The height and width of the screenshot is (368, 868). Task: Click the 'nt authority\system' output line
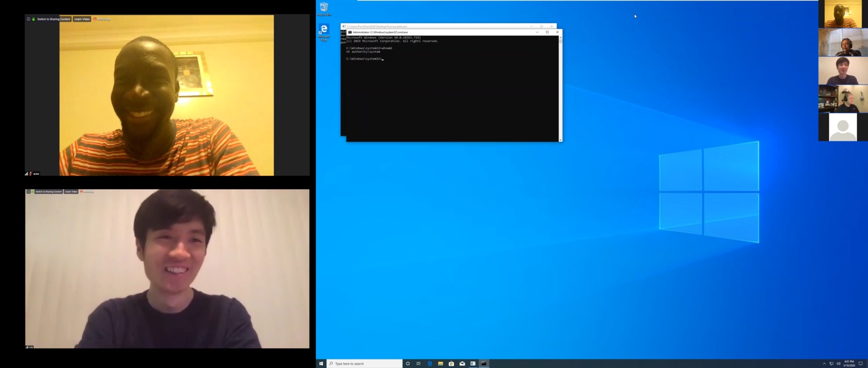363,51
